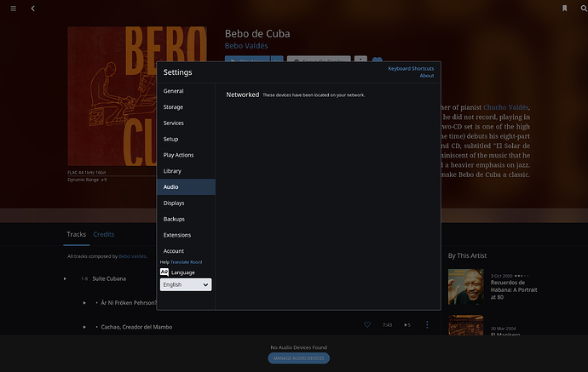Click the Suite Cubana track title
Viewport: 588px width, 372px height.
point(109,278)
